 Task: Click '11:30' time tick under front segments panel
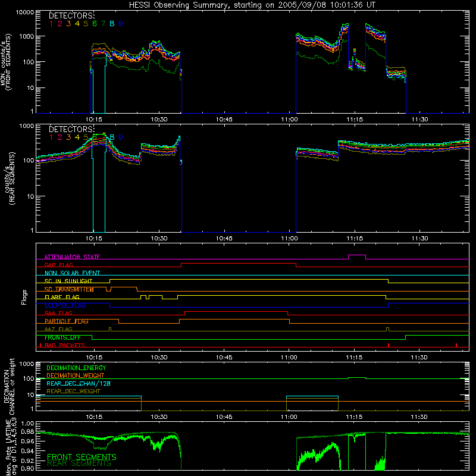[x=419, y=120]
